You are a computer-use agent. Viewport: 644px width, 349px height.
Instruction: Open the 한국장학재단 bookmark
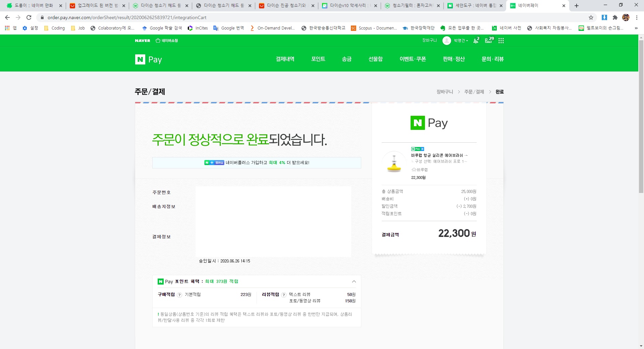(419, 28)
